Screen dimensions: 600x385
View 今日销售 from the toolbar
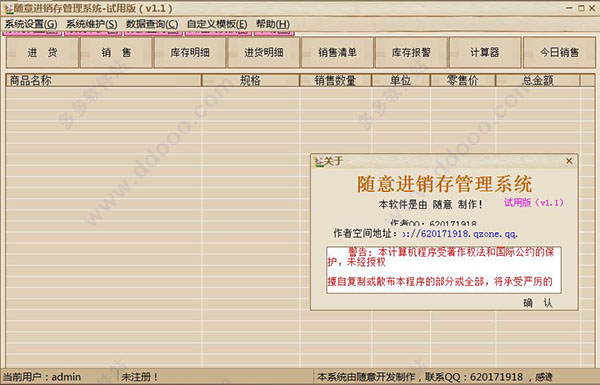[x=559, y=52]
